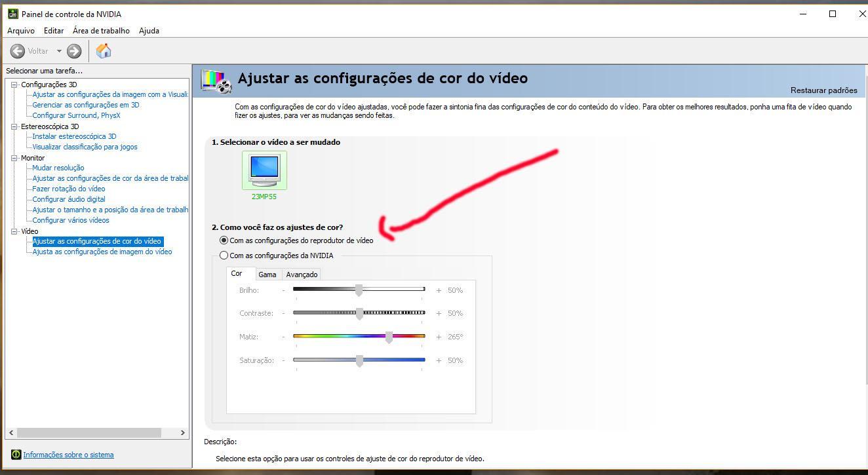
Task: Collapse the Configurações 3D tree node
Action: pyautogui.click(x=14, y=85)
